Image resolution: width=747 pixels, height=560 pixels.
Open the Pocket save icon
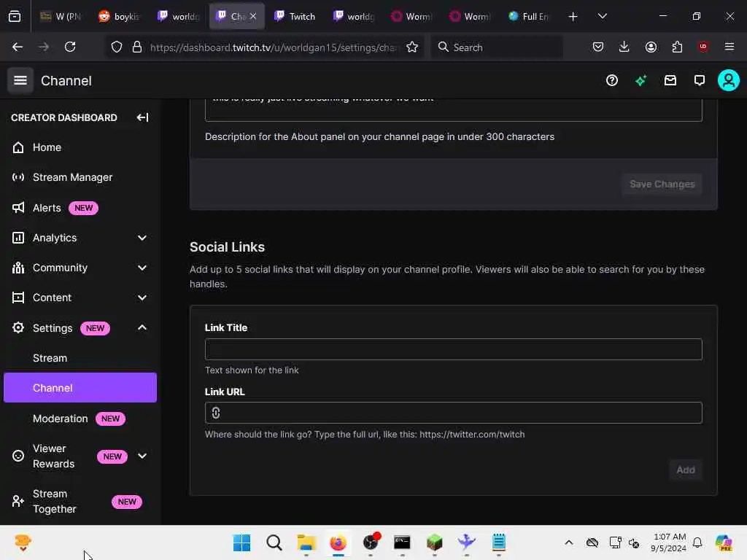pyautogui.click(x=598, y=47)
